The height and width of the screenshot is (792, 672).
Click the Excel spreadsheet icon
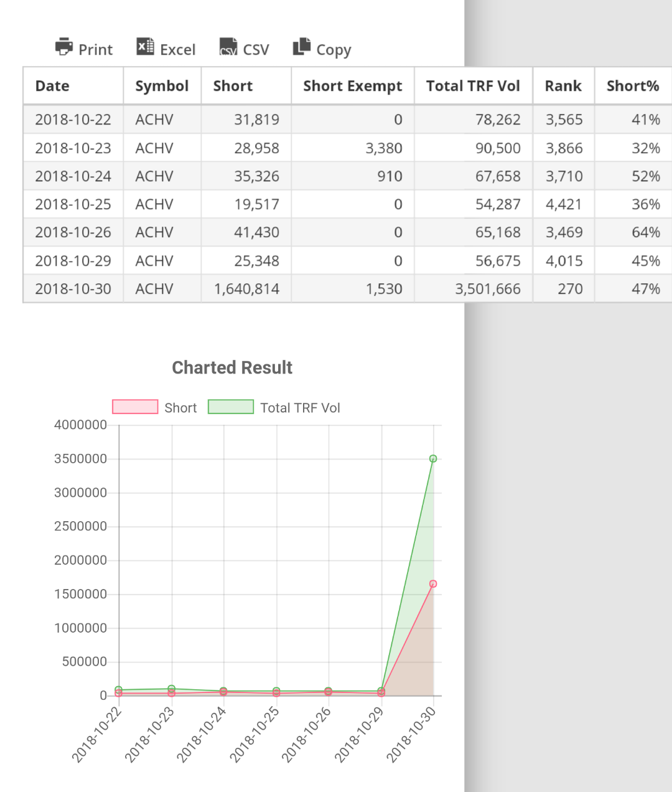[145, 47]
